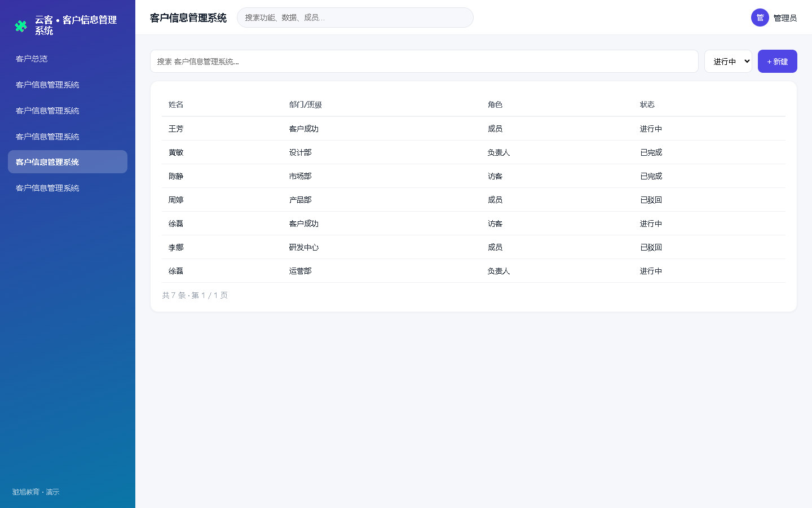Select the name cell 周婷
This screenshot has height=508, width=812.
click(x=176, y=200)
